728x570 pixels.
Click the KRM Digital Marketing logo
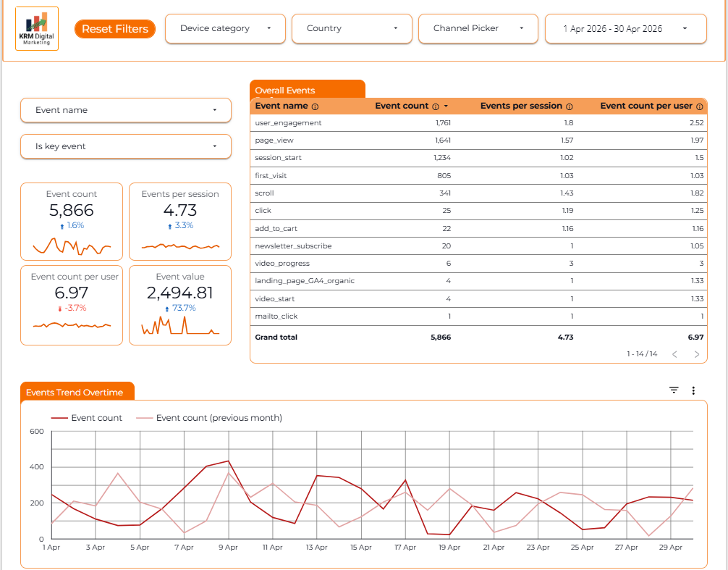37,28
